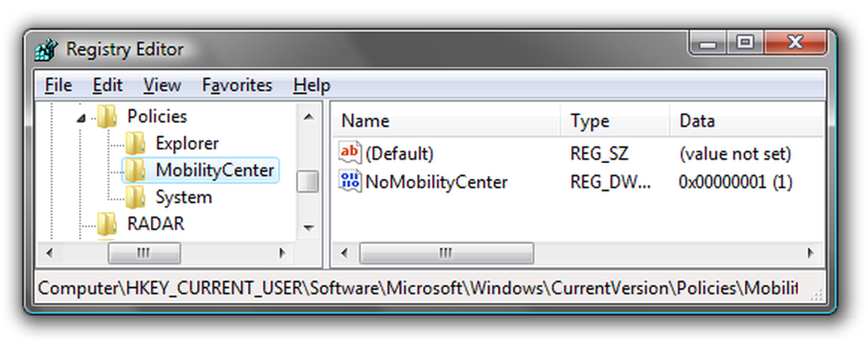Viewport: 868px width, 354px height.
Task: Minimize the Registry Editor window
Action: pyautogui.click(x=708, y=43)
